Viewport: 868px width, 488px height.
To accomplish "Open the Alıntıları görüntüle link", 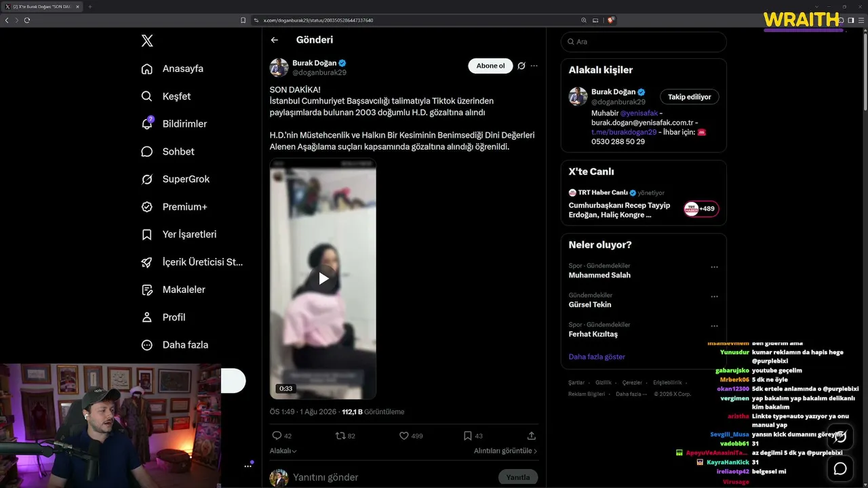I will click(x=505, y=451).
